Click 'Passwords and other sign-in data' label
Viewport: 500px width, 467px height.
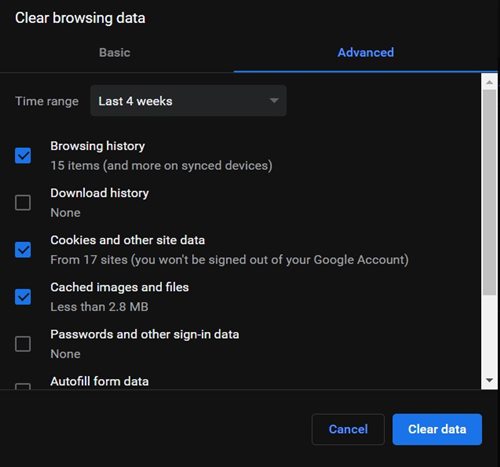(x=145, y=334)
